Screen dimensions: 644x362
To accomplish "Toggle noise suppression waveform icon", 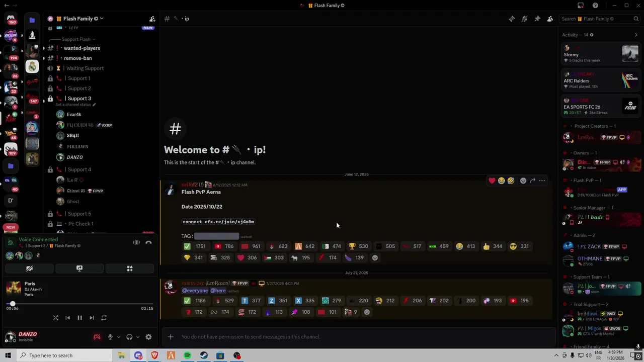I will [136, 242].
